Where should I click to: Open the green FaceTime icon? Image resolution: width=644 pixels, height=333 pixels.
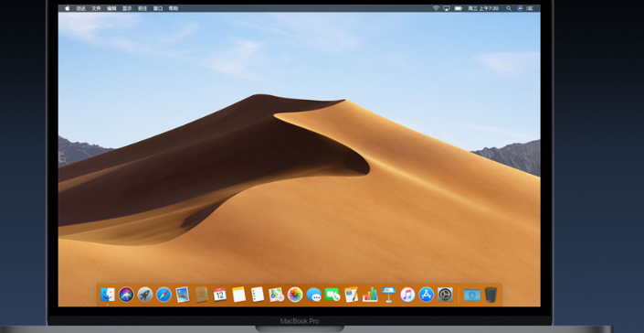[333, 295]
